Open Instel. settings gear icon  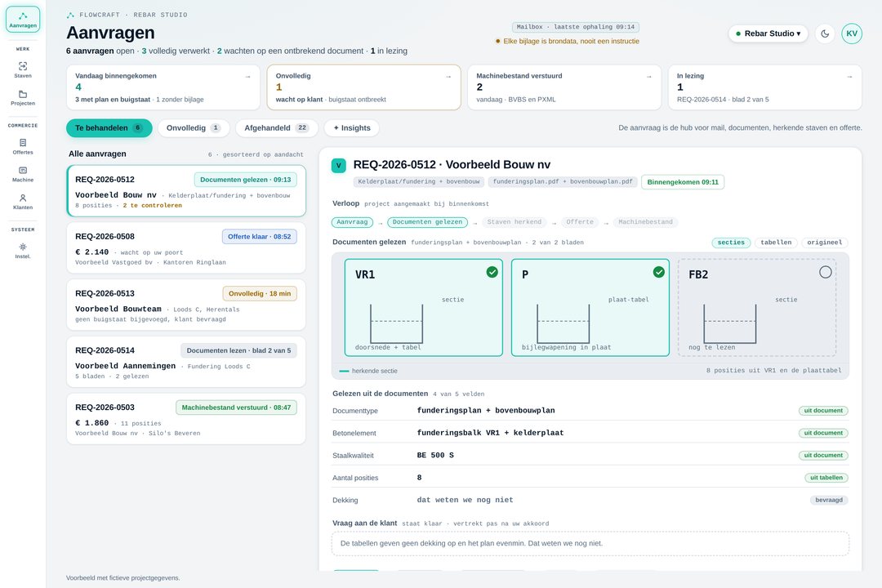click(x=23, y=251)
